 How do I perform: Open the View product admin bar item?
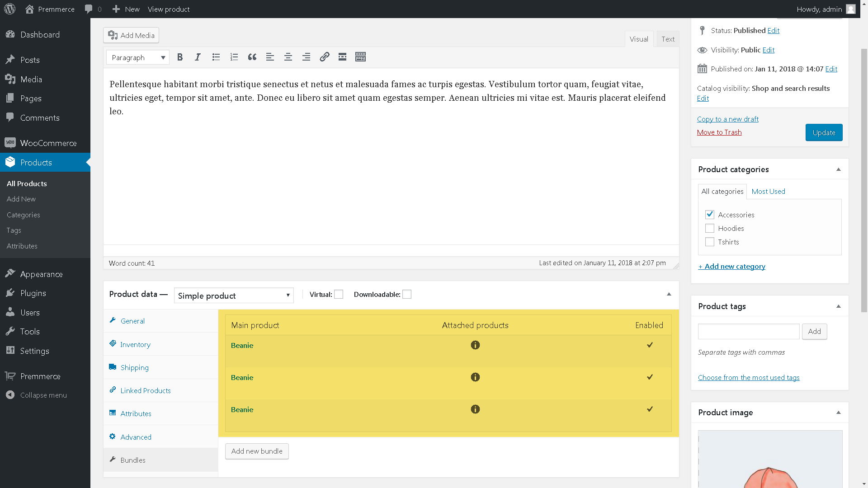click(169, 9)
